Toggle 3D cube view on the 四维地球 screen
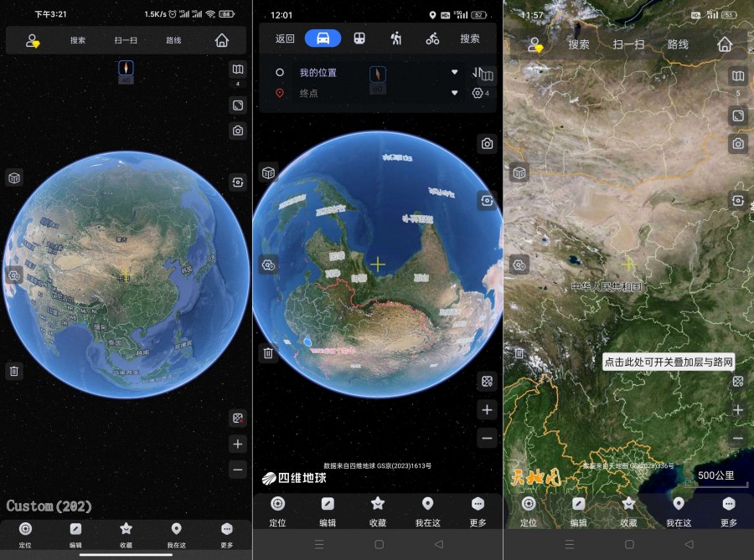754x560 pixels. [x=268, y=173]
